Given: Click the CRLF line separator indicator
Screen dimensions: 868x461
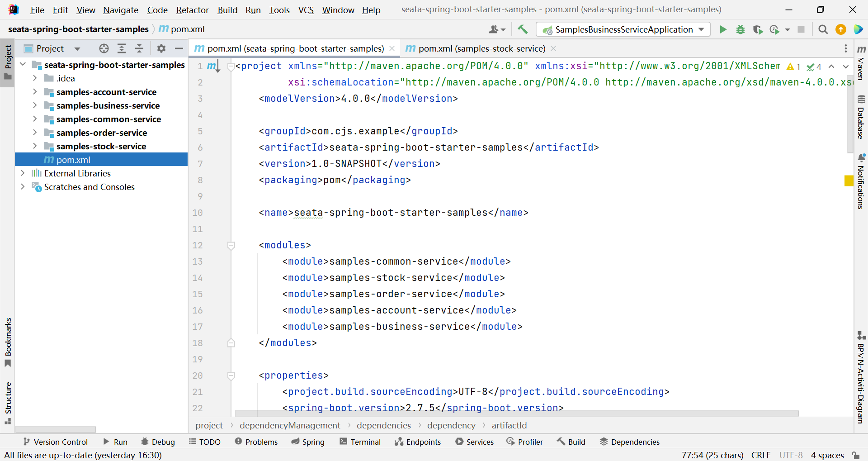Looking at the screenshot, I should (x=760, y=455).
